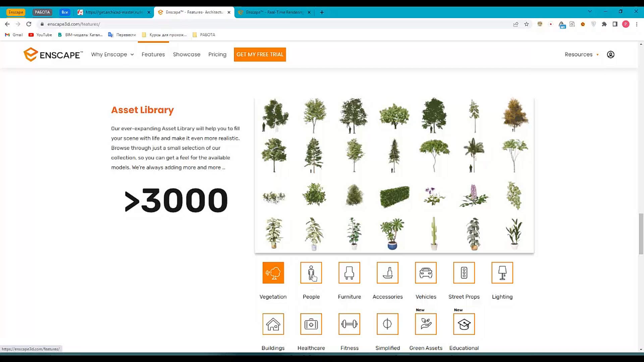Viewport: 644px width, 362px height.
Task: Expand the browser tab search chevron
Action: point(590,11)
